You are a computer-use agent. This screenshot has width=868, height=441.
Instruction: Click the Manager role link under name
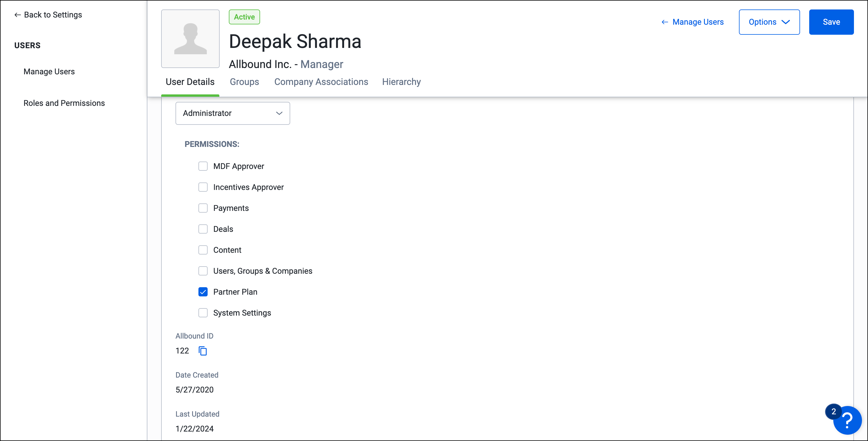(x=321, y=64)
